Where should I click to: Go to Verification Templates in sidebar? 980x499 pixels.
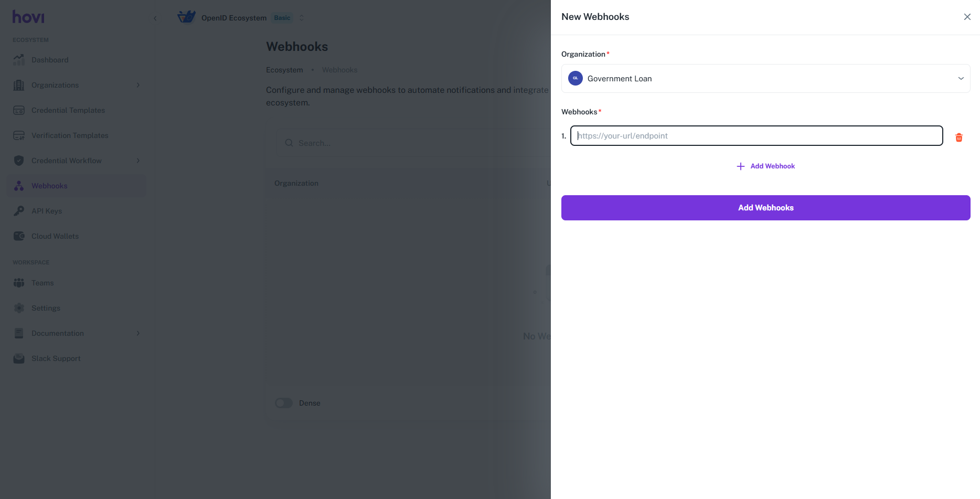click(x=70, y=135)
